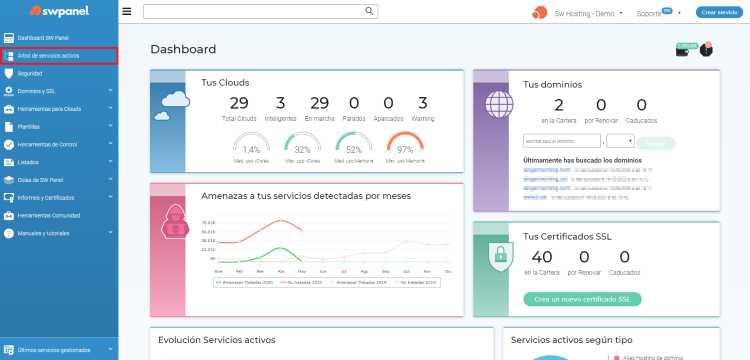Focus the top search input field
This screenshot has height=360, width=750.
tap(260, 11)
